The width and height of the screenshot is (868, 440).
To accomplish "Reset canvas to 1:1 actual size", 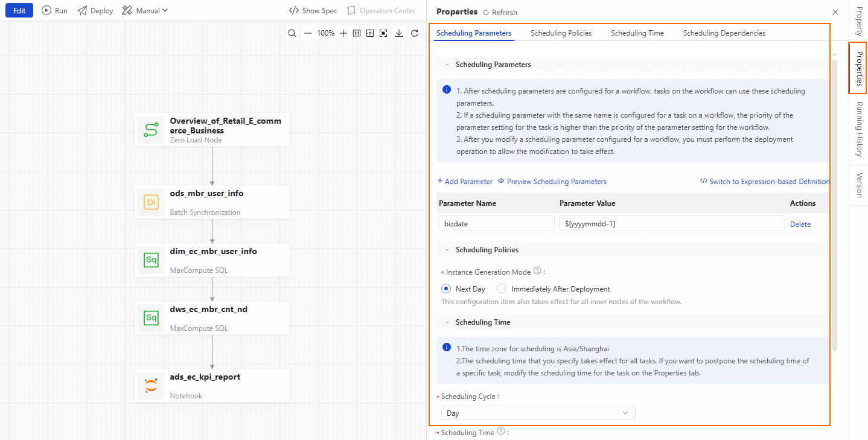I will (x=357, y=33).
